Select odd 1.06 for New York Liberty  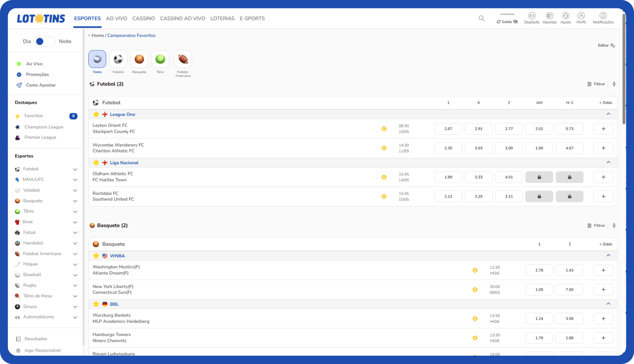pyautogui.click(x=539, y=290)
